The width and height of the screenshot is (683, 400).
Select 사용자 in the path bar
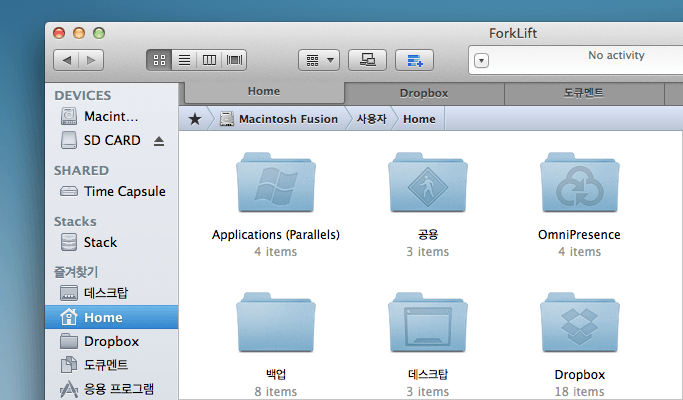pyautogui.click(x=372, y=119)
